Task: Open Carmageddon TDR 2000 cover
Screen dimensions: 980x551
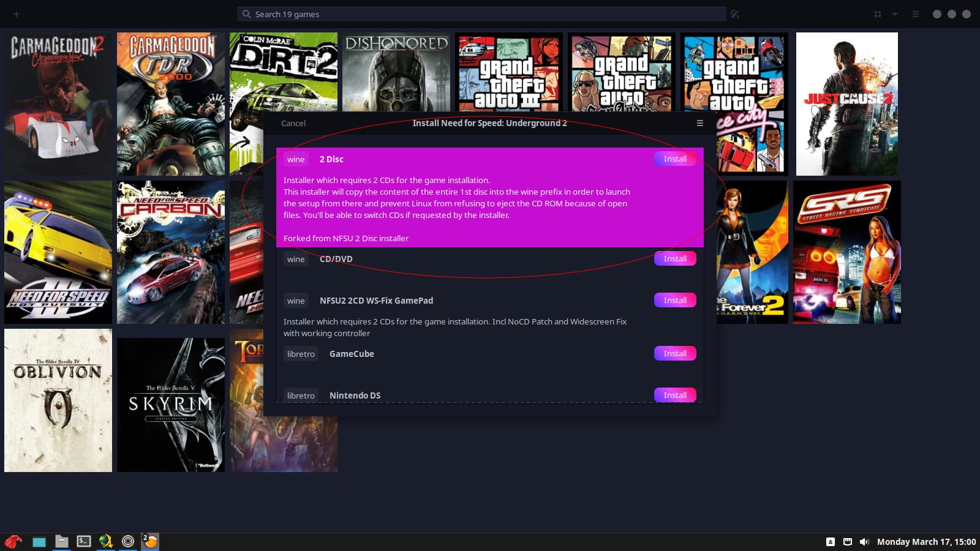Action: [x=171, y=104]
